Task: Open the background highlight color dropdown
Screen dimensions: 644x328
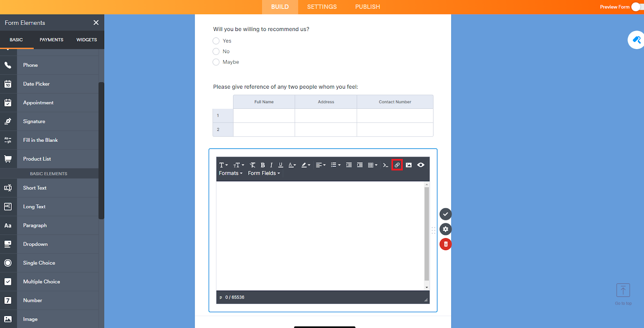Action: click(x=306, y=165)
